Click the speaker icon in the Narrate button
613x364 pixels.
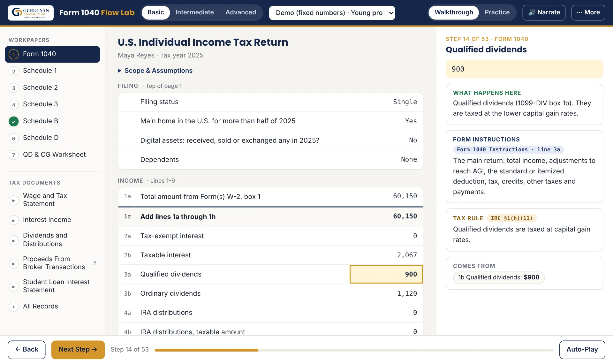pyautogui.click(x=532, y=12)
